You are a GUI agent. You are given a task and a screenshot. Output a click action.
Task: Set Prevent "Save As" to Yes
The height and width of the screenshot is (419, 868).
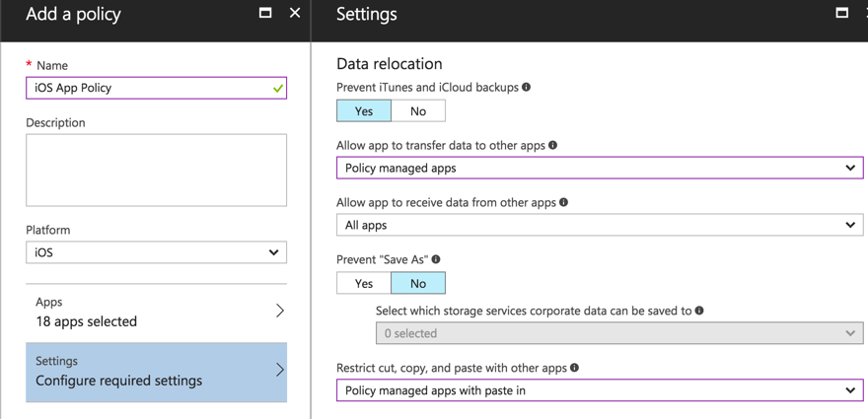(364, 283)
